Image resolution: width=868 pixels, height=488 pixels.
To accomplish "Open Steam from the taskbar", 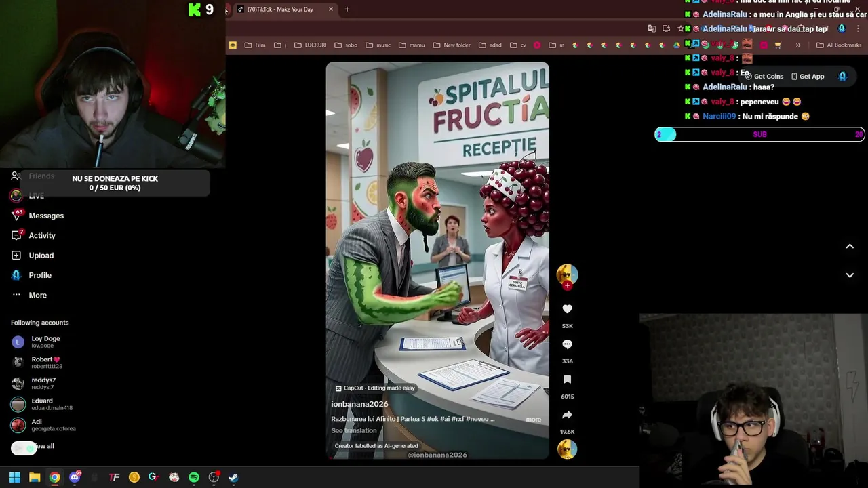I will (233, 477).
